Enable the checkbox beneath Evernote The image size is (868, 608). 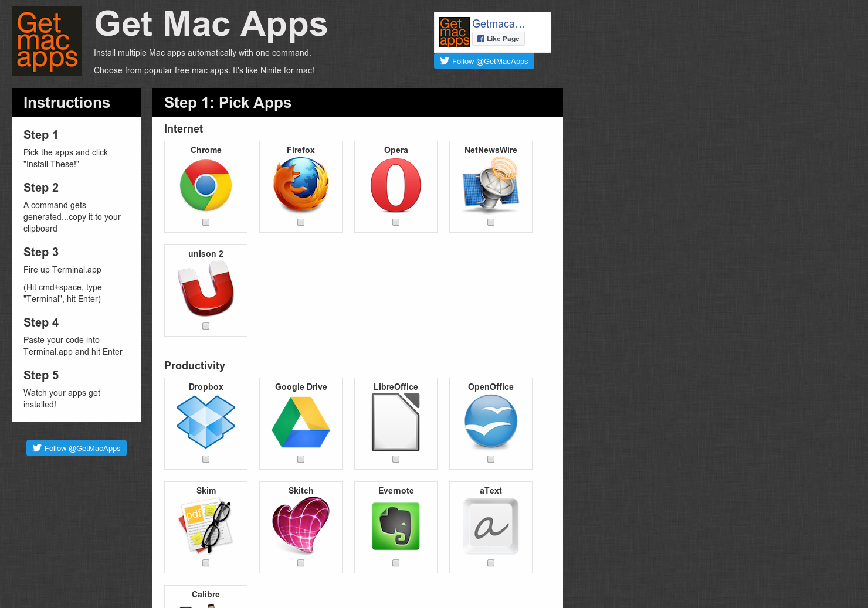point(395,562)
